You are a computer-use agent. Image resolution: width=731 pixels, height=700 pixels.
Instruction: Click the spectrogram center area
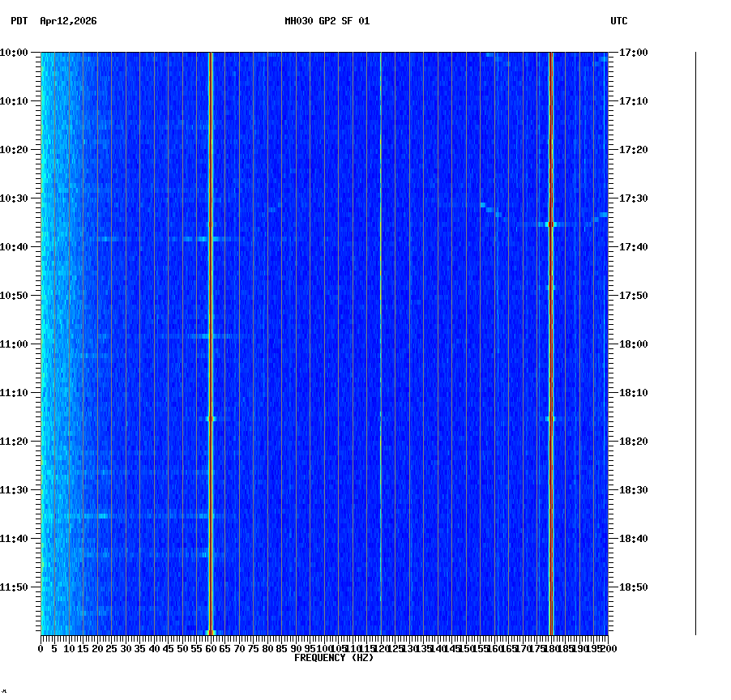324,340
